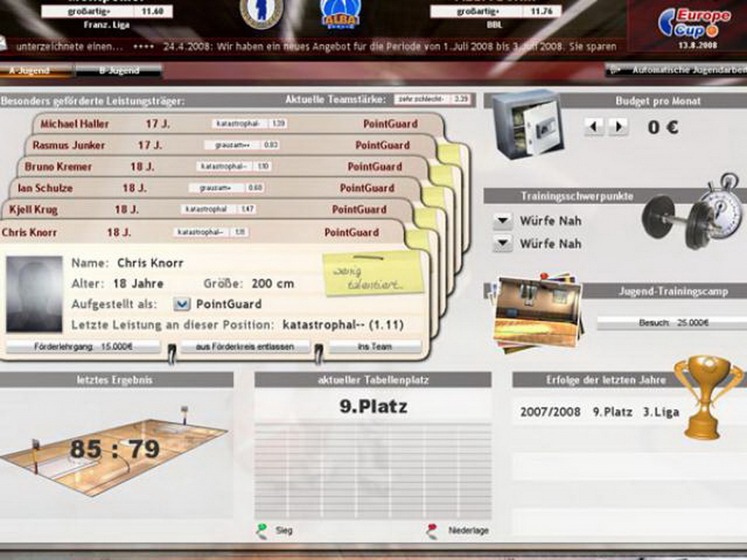Click the red Niederlage legend icon
This screenshot has width=747, height=560.
coord(433,530)
